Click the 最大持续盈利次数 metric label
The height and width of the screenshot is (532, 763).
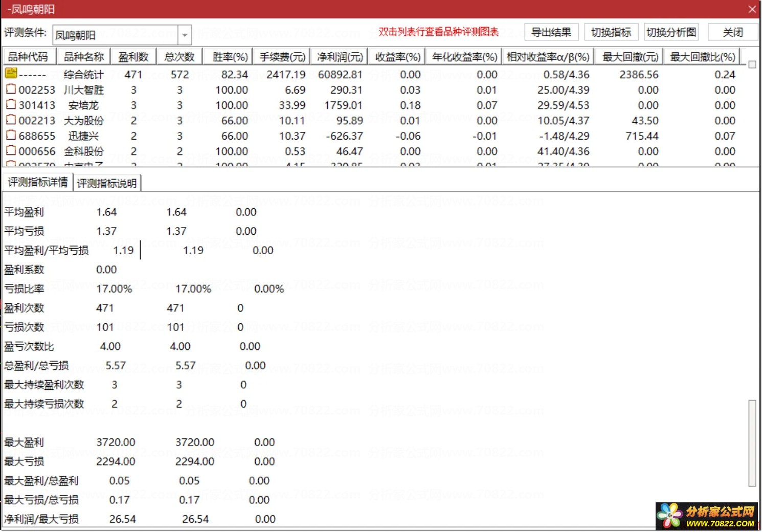click(x=44, y=385)
